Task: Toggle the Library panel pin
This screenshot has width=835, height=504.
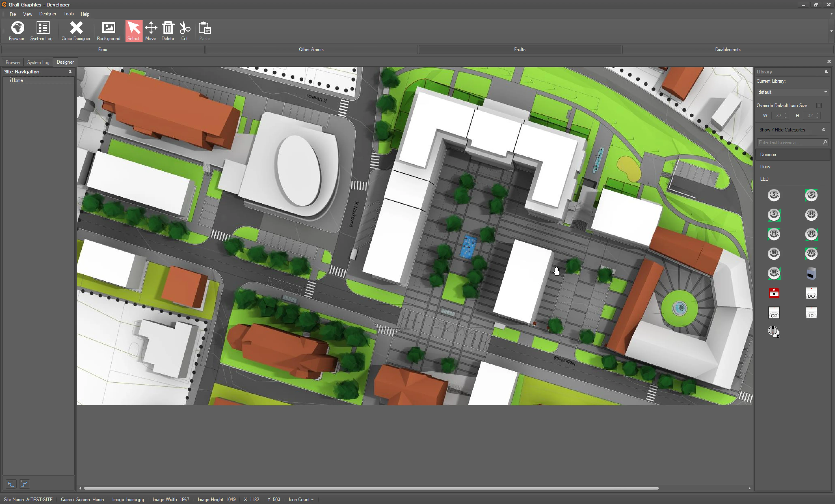Action: (826, 72)
